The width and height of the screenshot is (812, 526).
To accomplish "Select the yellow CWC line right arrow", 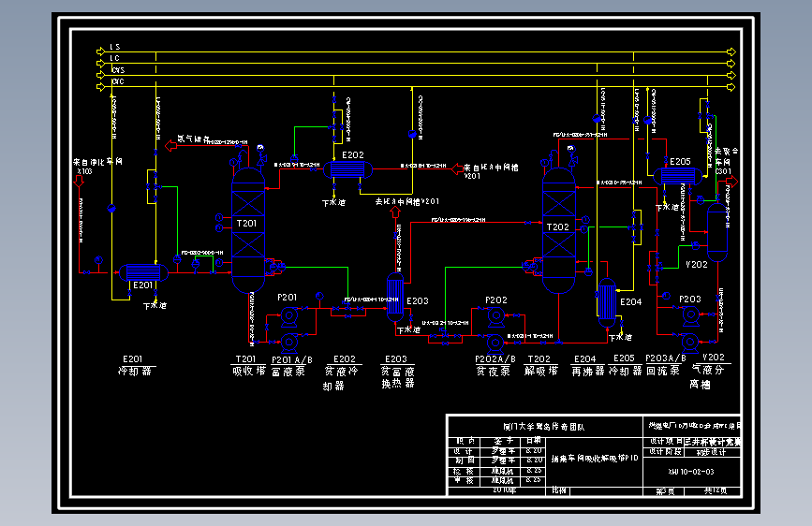I will pyautogui.click(x=731, y=87).
